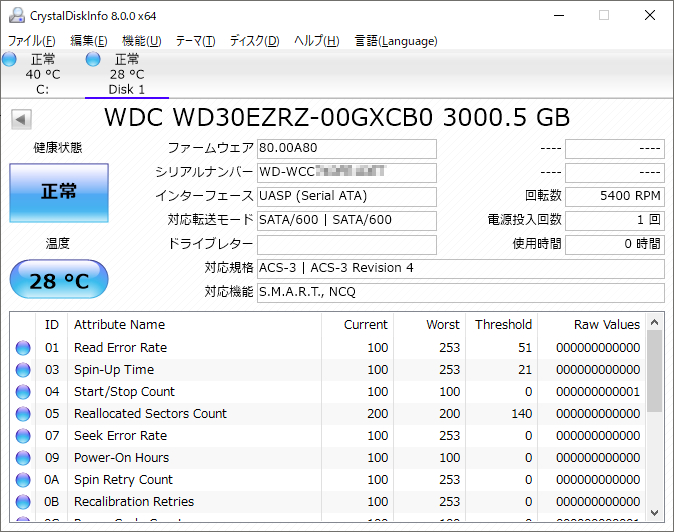Click the ACS-3 Revision 4 standard field
The image size is (674, 532).
click(x=461, y=269)
